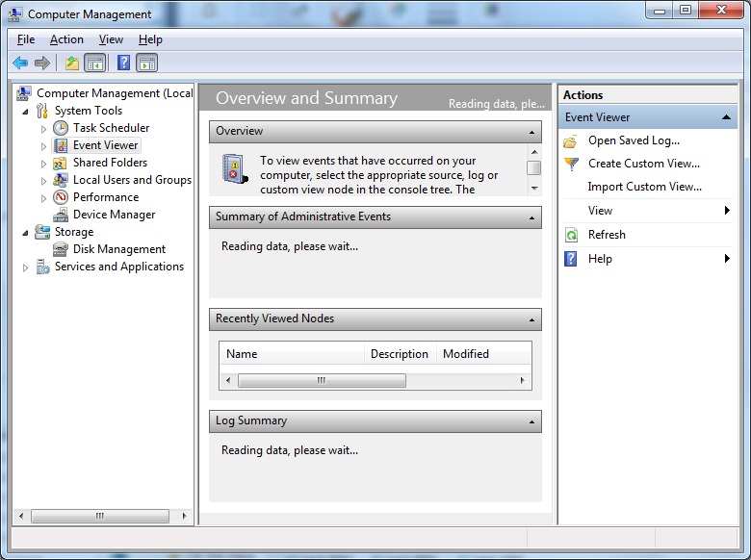Screen dimensions: 751x560
Task: Collapse the Log Summary section
Action: coord(531,421)
